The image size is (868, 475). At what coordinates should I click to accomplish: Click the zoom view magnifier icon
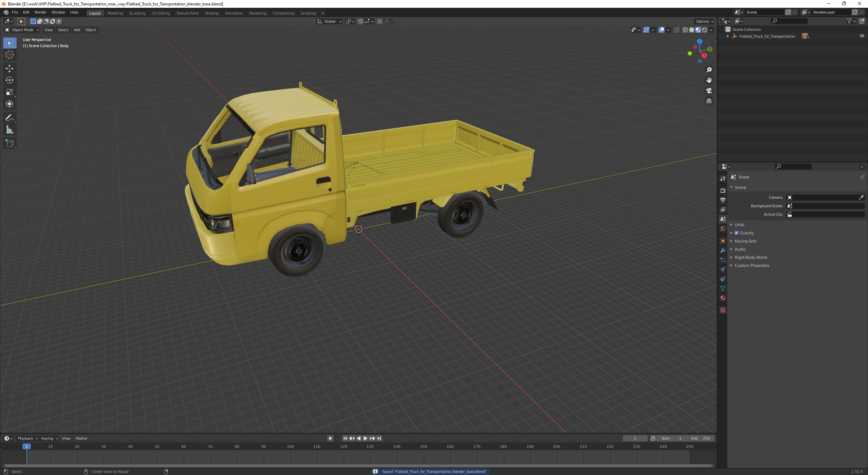pos(709,70)
